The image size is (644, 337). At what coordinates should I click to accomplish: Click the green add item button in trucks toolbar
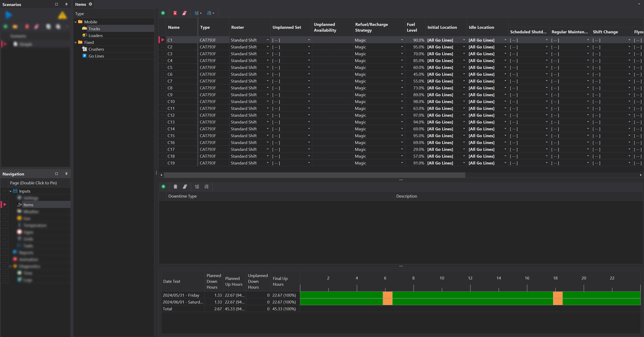pos(163,13)
